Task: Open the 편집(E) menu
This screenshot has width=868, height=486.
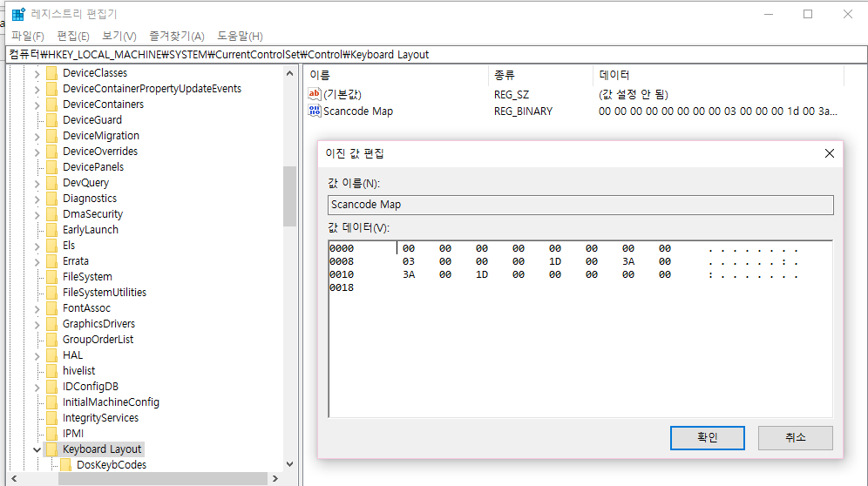Action: point(73,36)
